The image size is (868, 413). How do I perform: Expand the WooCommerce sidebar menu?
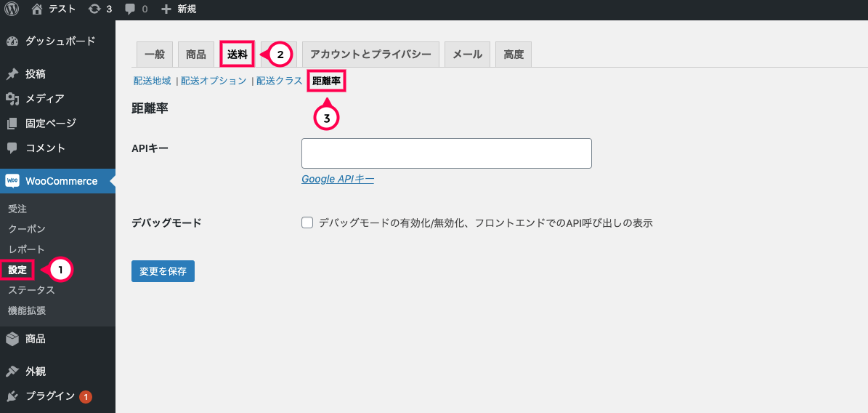[61, 181]
